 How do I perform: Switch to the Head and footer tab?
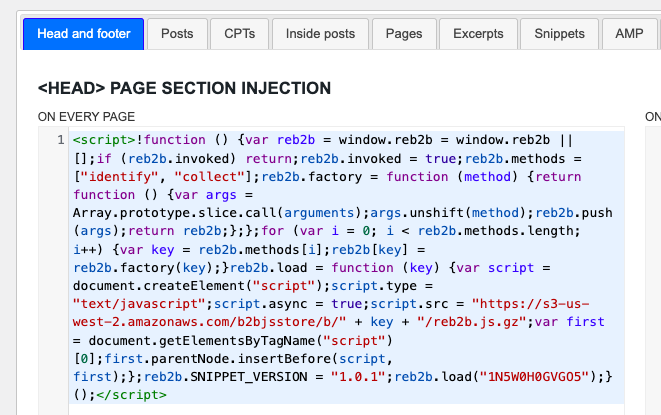(x=84, y=34)
